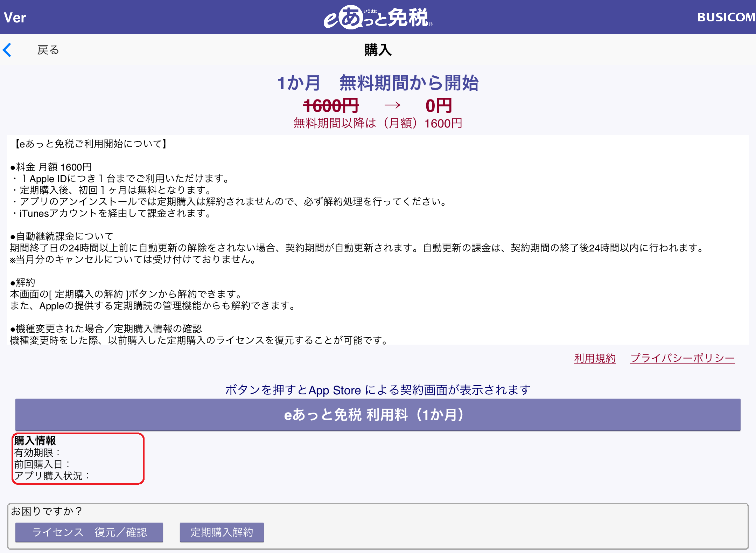
Task: Click the アプリ購入状況 field line
Action: (52, 476)
